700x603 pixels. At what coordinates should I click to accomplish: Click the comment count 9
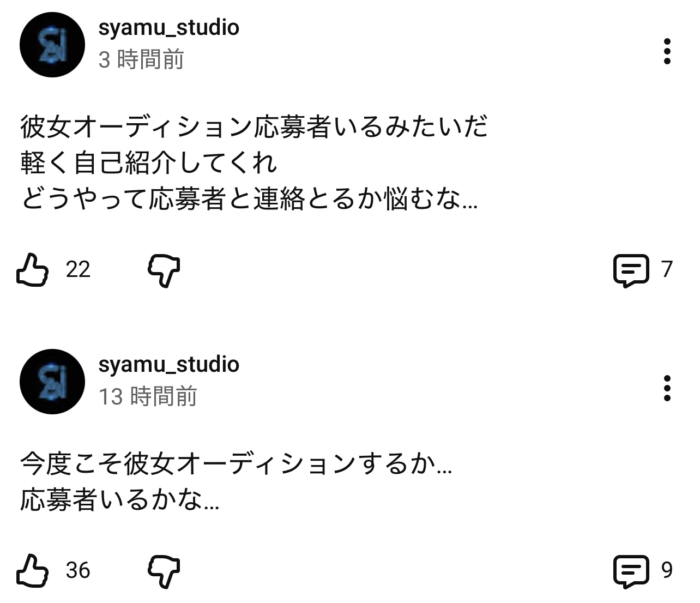click(667, 570)
